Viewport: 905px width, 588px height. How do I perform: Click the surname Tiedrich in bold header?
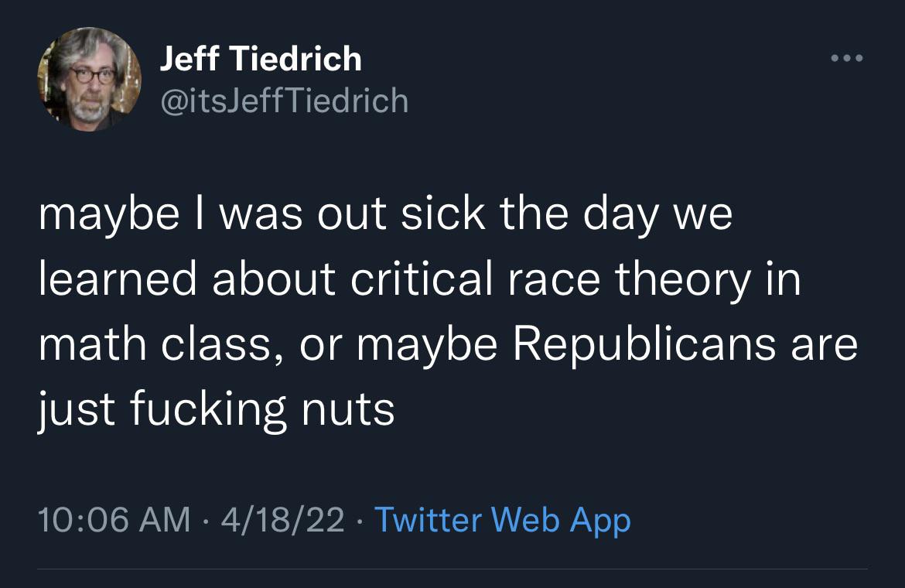[295, 59]
